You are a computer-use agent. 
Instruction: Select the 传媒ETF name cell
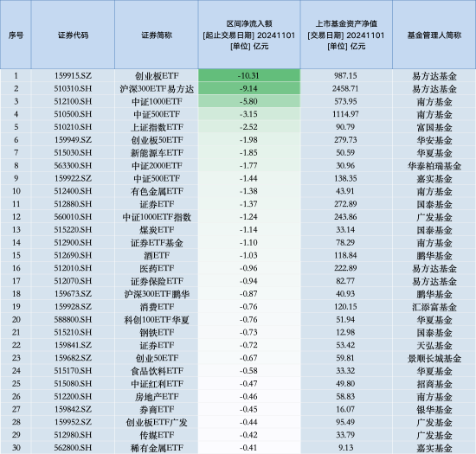pos(157,435)
